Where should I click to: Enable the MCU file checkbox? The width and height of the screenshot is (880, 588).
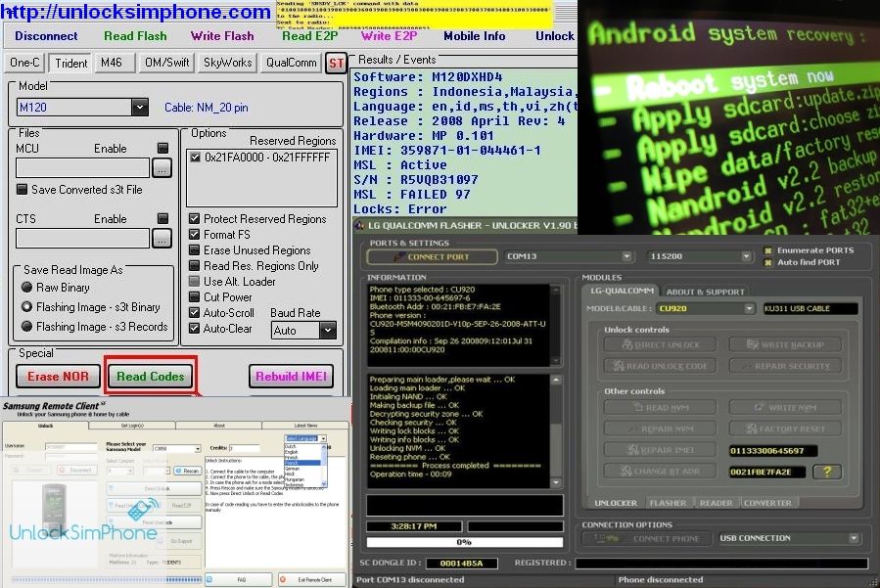tap(162, 148)
